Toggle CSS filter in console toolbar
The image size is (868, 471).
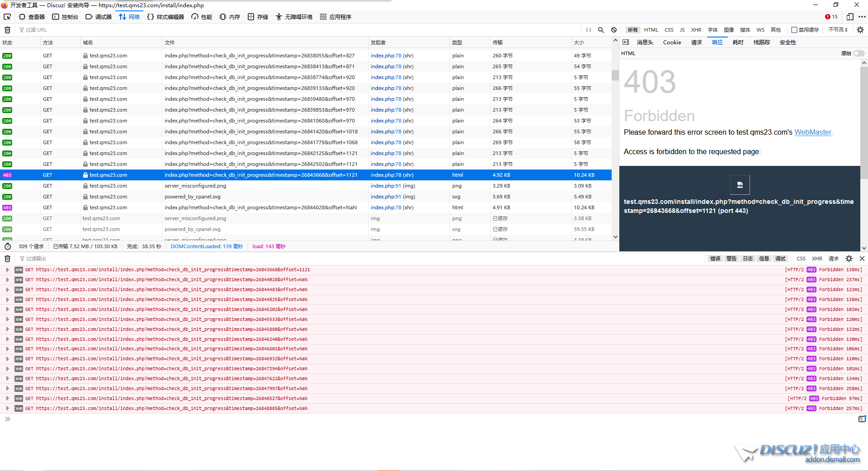[801, 259]
